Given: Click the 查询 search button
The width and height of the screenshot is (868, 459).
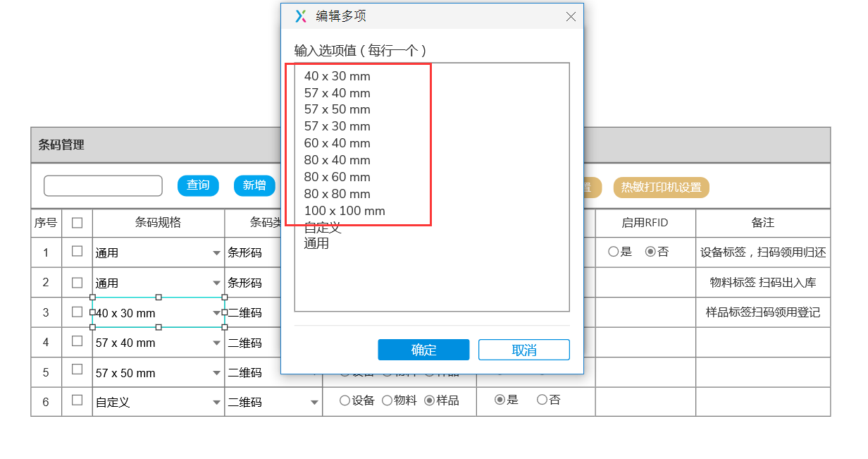Looking at the screenshot, I should [x=198, y=185].
